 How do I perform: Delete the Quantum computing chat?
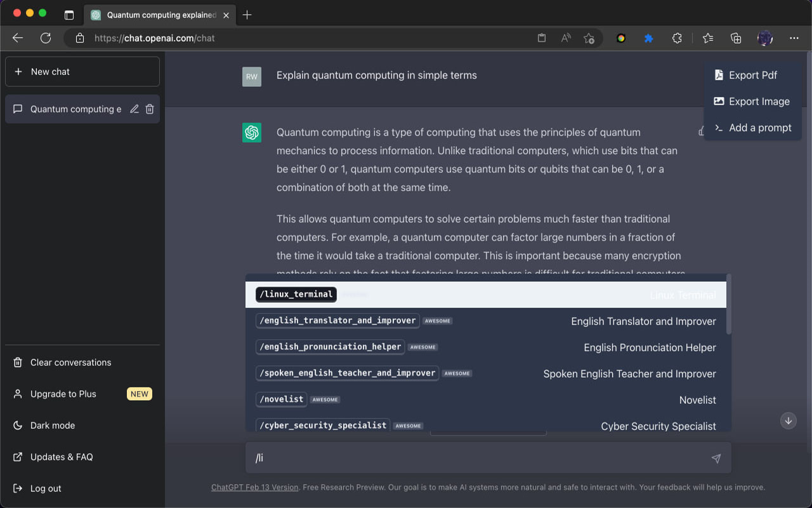point(150,109)
